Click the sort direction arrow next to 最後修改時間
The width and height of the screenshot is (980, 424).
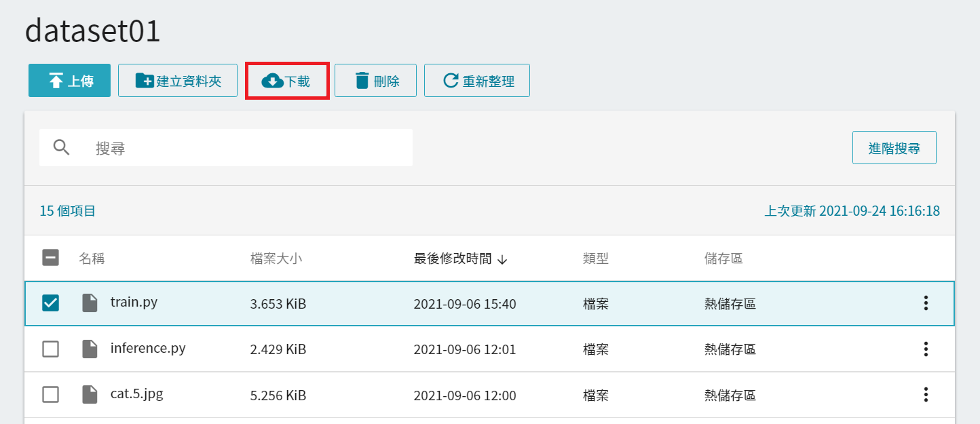pos(502,259)
